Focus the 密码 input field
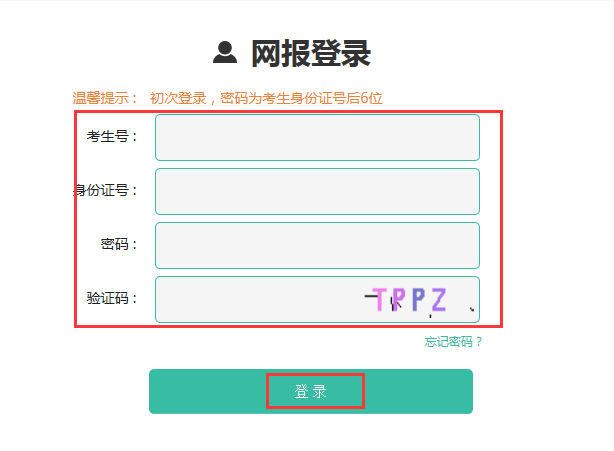Image resolution: width=614 pixels, height=451 pixels. pos(317,245)
